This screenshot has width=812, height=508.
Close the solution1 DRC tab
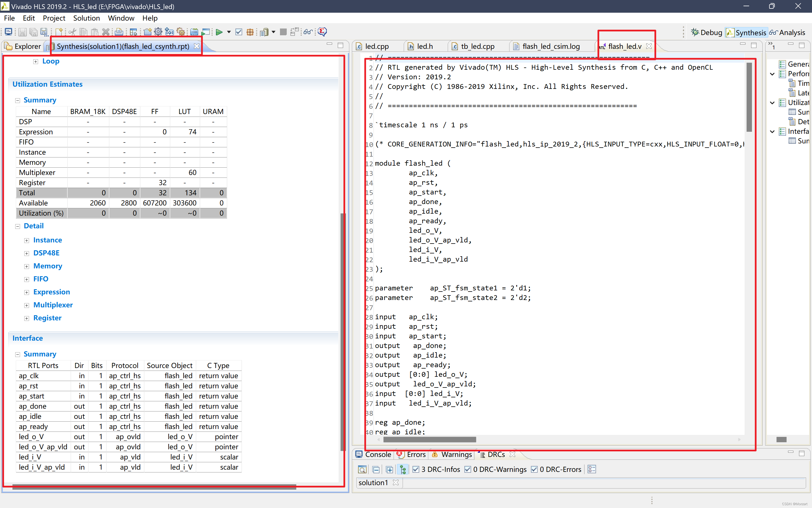pos(396,483)
